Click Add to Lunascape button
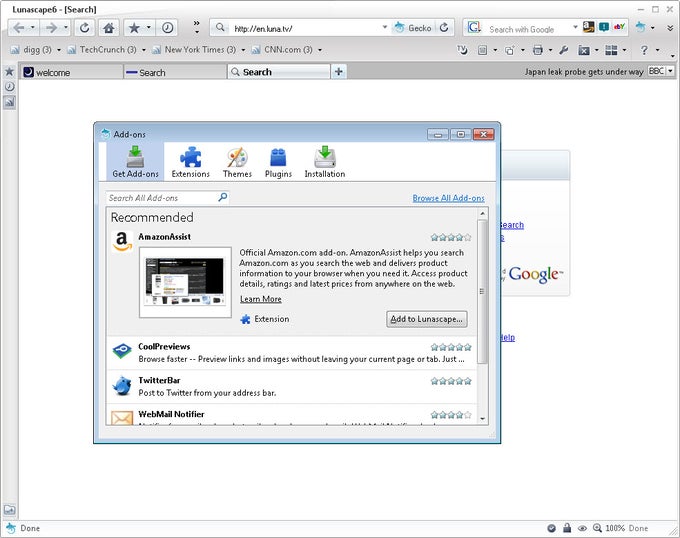The height and width of the screenshot is (538, 680). coord(427,319)
